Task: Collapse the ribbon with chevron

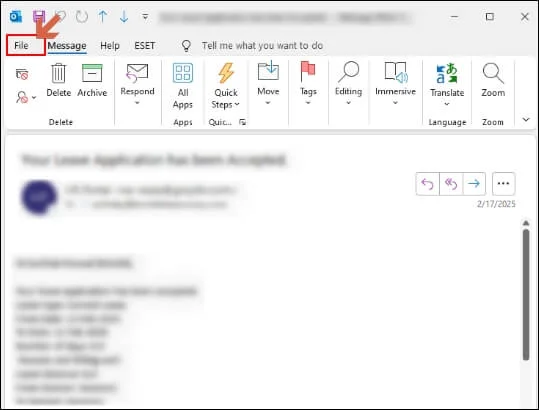Action: (526, 120)
